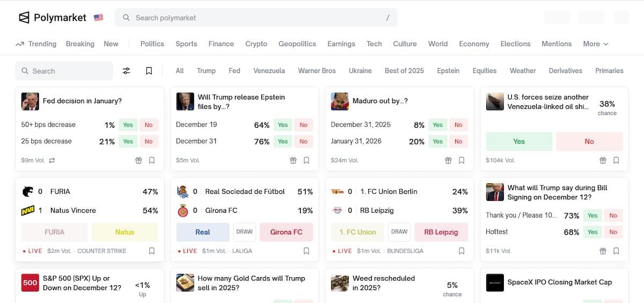Click the Polymarket logo icon
The width and height of the screenshot is (644, 303).
[x=24, y=18]
